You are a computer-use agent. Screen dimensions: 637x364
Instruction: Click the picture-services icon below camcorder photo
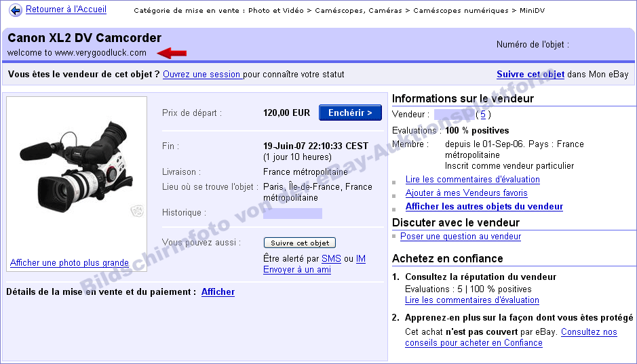pos(137,211)
